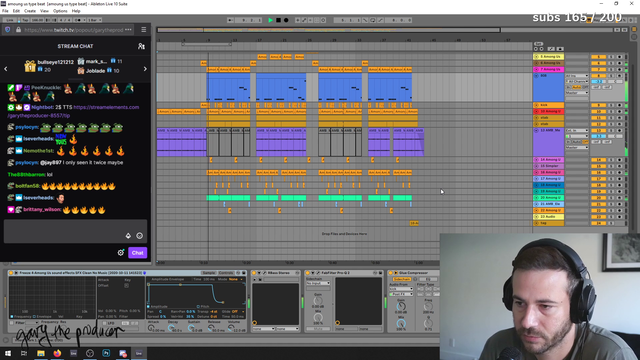Click the purple Chat send button

[138, 253]
